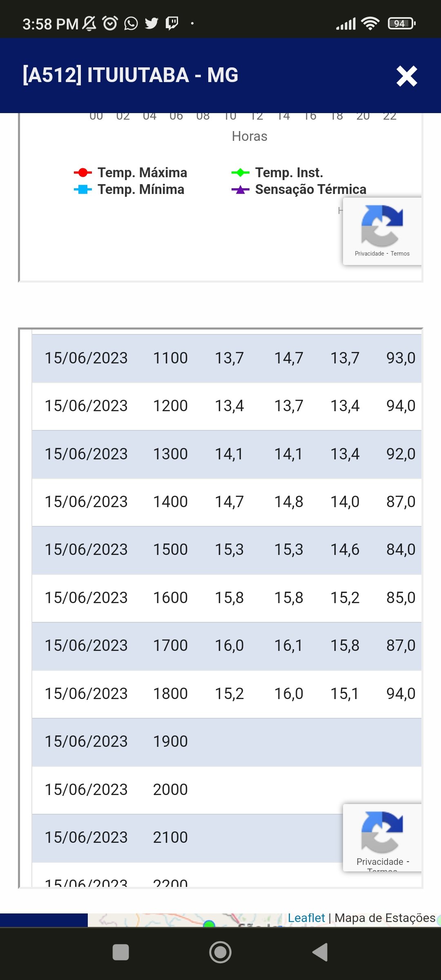The image size is (441, 980).
Task: Tap the WhatsApp notification icon in status bar
Action: (x=131, y=23)
